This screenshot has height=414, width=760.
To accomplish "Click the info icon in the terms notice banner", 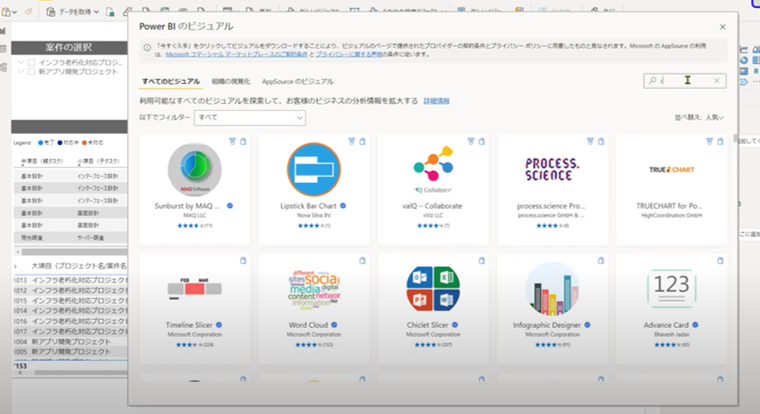I will [x=147, y=48].
